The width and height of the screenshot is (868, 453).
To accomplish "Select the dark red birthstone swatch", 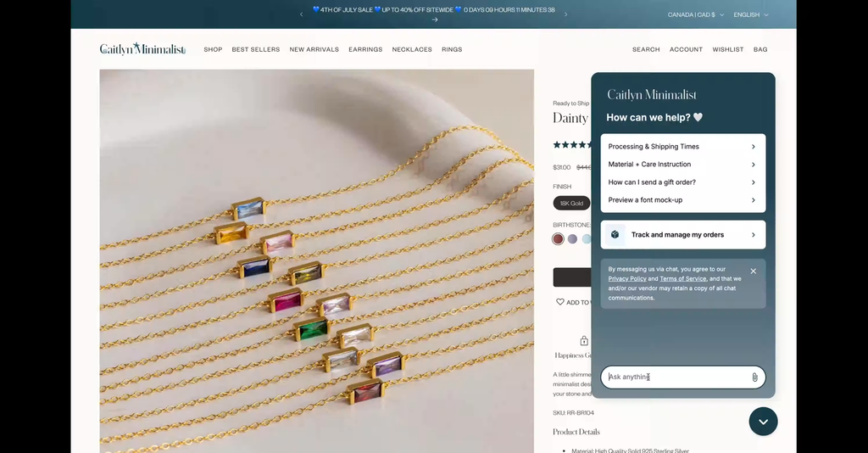I will coord(558,238).
